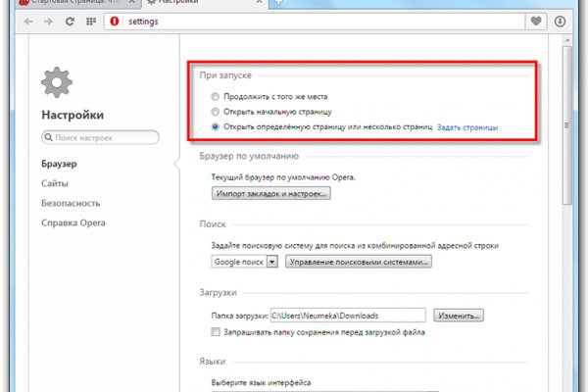Click the large settings gear icon
Image resolution: width=588 pixels, height=392 pixels.
(57, 85)
